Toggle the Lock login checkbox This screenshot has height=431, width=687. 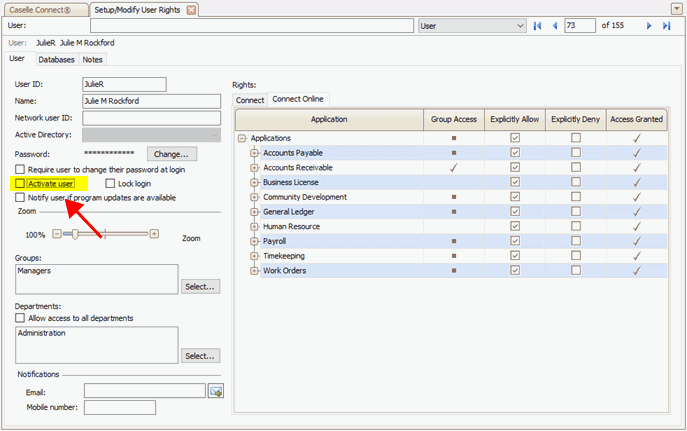point(110,183)
